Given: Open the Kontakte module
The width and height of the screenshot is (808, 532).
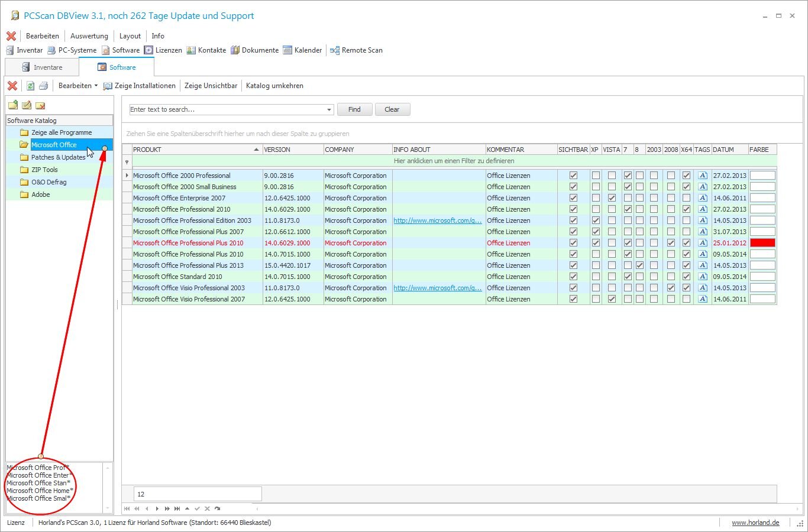Looking at the screenshot, I should point(206,50).
